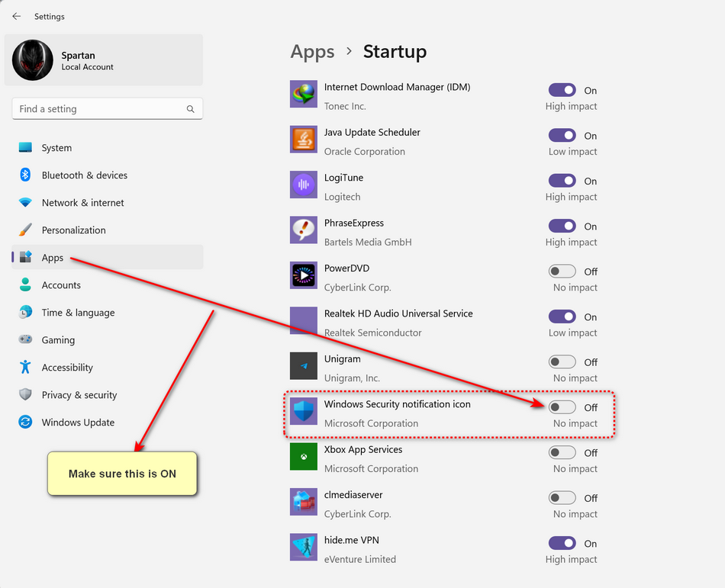Click the Java Update Scheduler icon

tap(304, 140)
